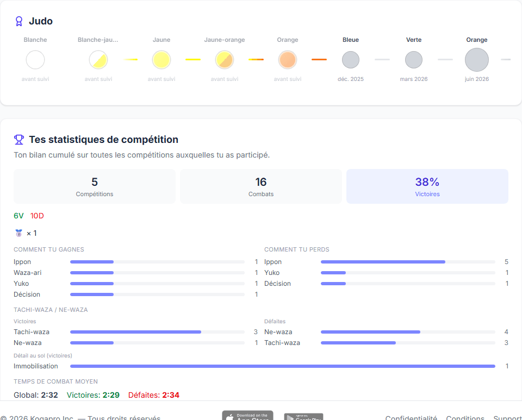Click the Décision row under Comment tu gagnes
522x420 pixels.
pyautogui.click(x=136, y=294)
